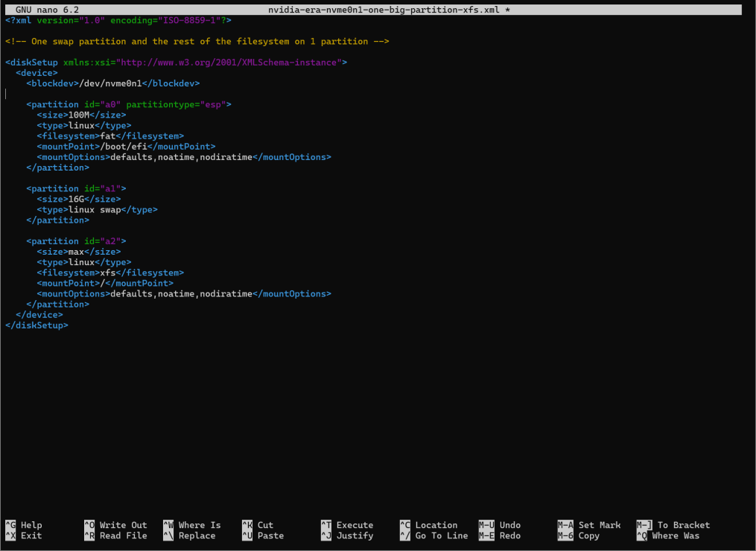Click mountOptions line under partition a0

[x=184, y=157]
